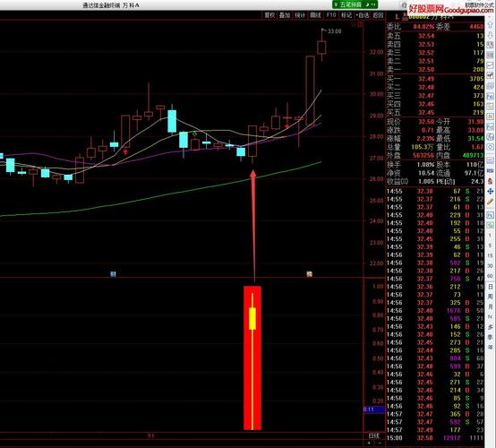Click the green 五笔拼音 input method bar

355,4
